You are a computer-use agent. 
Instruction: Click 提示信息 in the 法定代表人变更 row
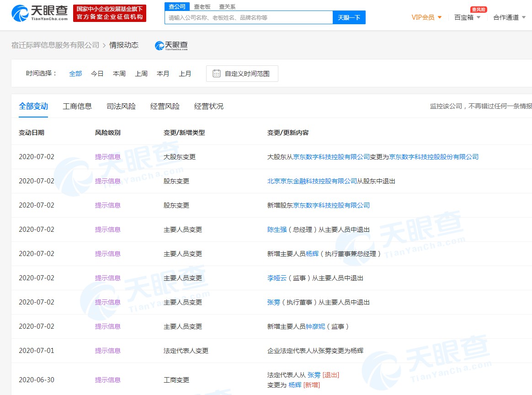[107, 351]
